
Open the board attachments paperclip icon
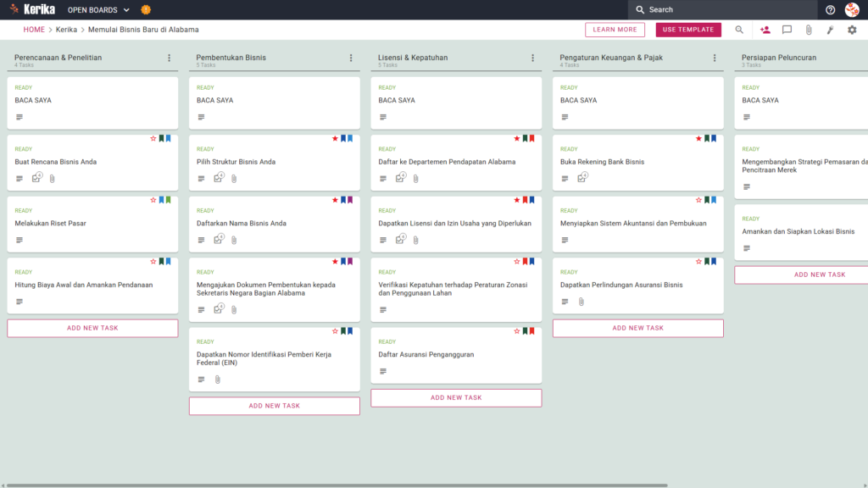point(809,30)
